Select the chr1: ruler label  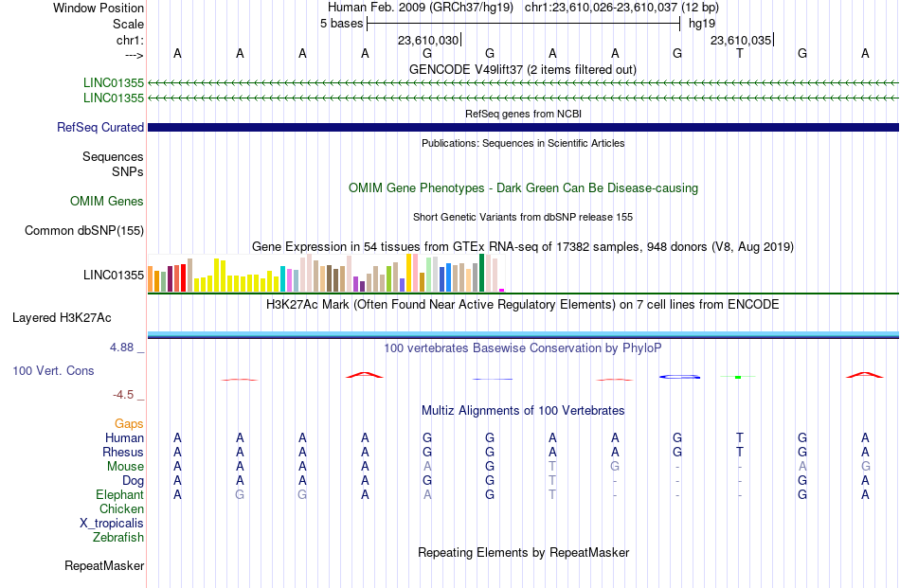[130, 40]
